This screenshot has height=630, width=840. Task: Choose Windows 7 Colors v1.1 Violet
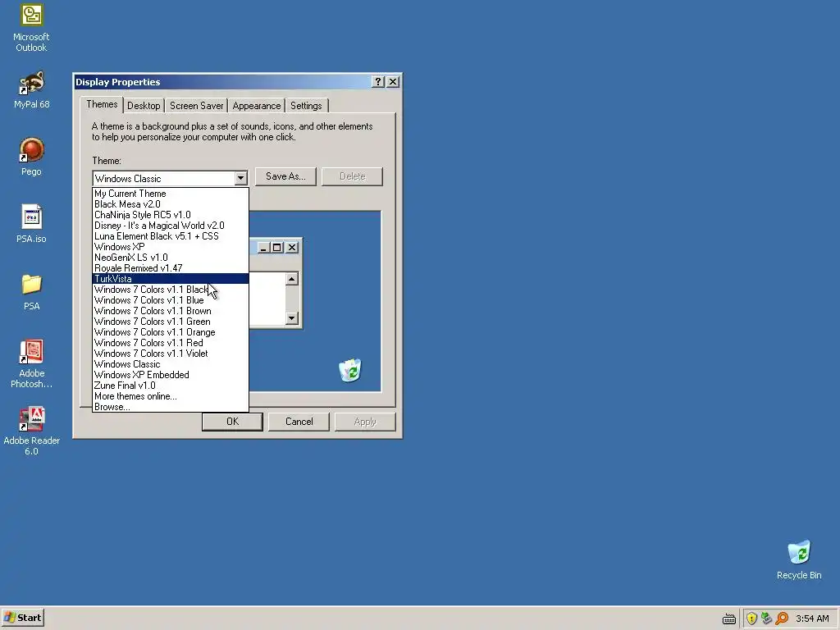tap(171, 354)
